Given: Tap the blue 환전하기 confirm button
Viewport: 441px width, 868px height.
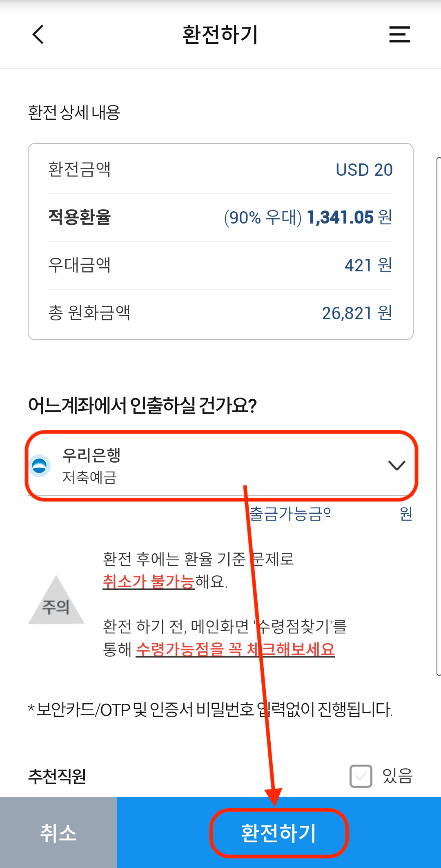Looking at the screenshot, I should tap(279, 833).
